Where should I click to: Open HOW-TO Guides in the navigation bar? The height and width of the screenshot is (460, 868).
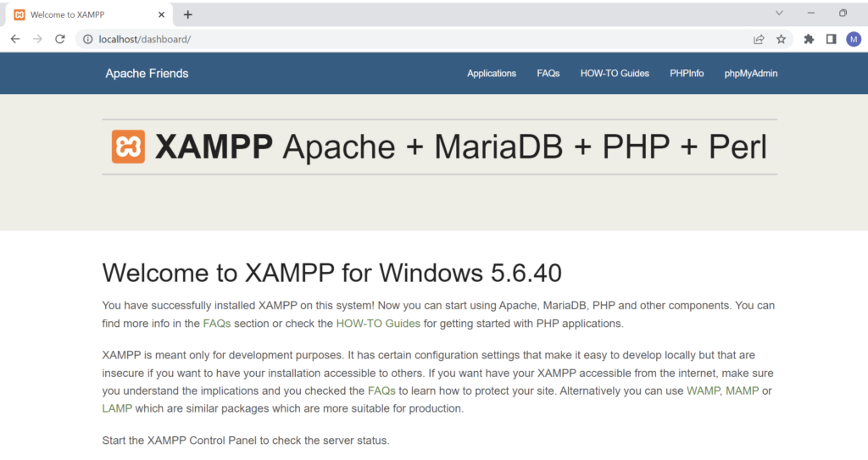click(x=615, y=74)
